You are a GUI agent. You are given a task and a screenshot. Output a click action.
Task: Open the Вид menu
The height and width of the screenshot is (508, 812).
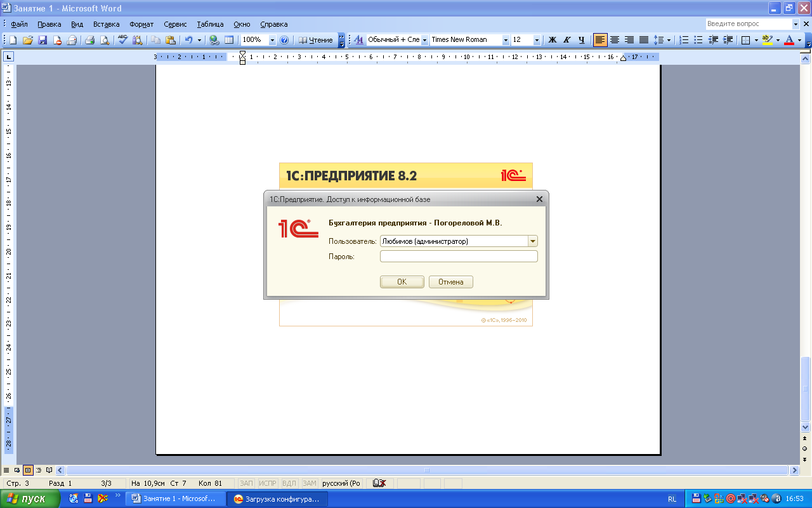[x=77, y=24]
